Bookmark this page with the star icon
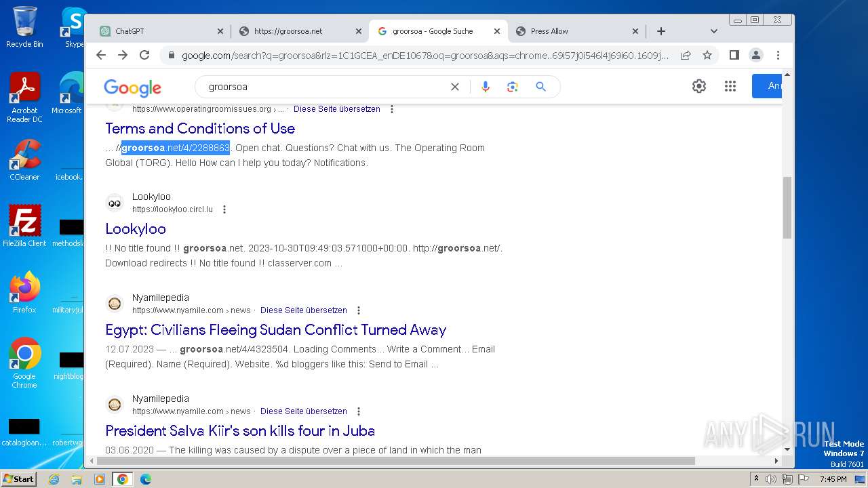Viewport: 868px width, 488px height. (x=707, y=55)
